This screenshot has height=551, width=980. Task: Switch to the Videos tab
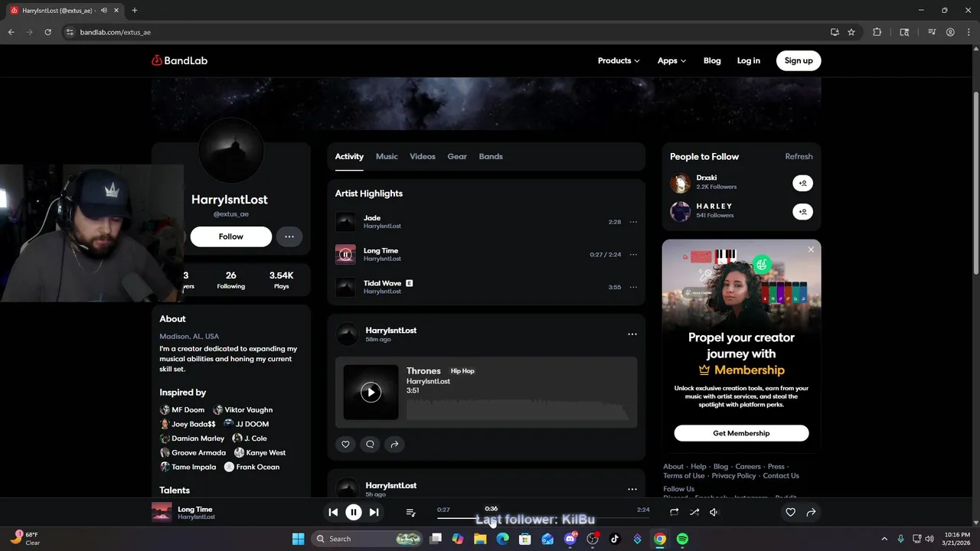(423, 156)
